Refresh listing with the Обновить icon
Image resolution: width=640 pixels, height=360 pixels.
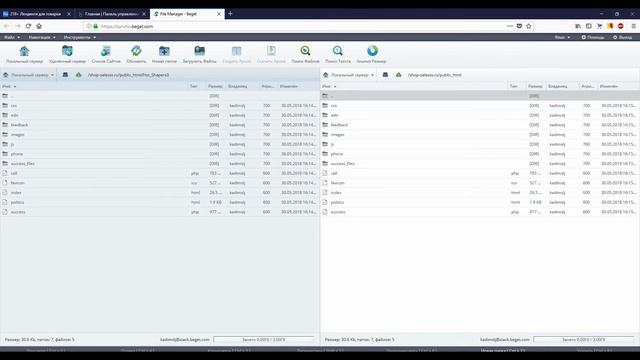pyautogui.click(x=136, y=54)
